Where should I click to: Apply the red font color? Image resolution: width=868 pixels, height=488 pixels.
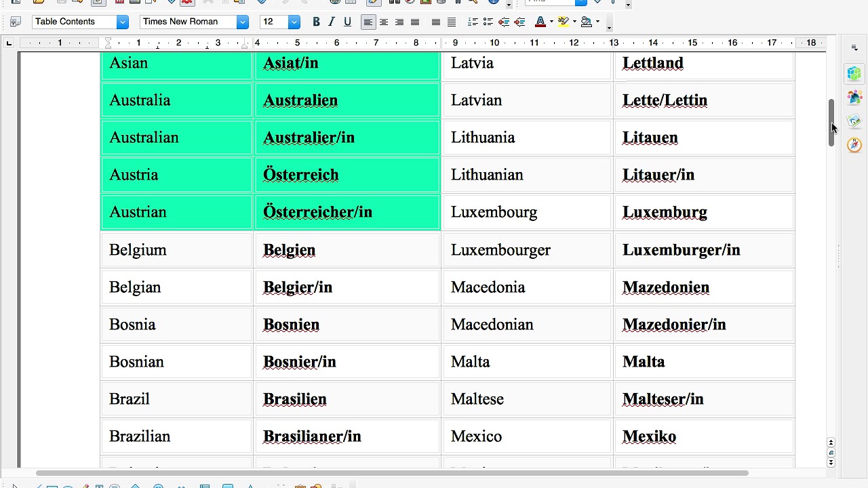click(540, 22)
